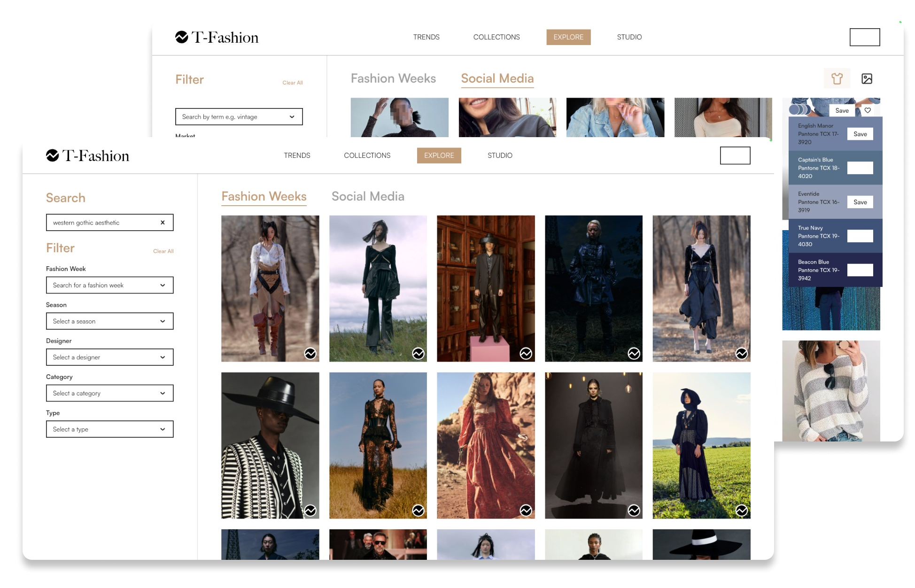Select COLLECTIONS in the top navigation
Image resolution: width=915 pixels, height=588 pixels.
[x=367, y=155]
